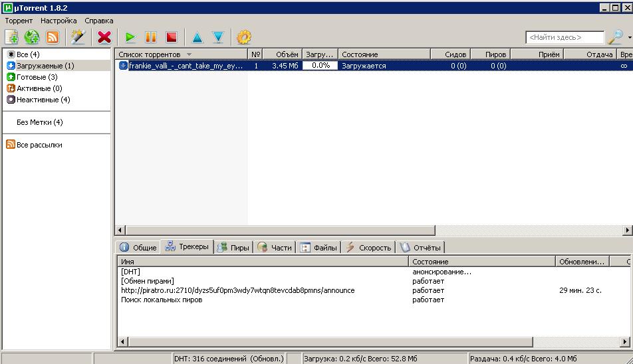The height and width of the screenshot is (364, 633).
Task: Click DHT status bar section
Action: point(229,359)
